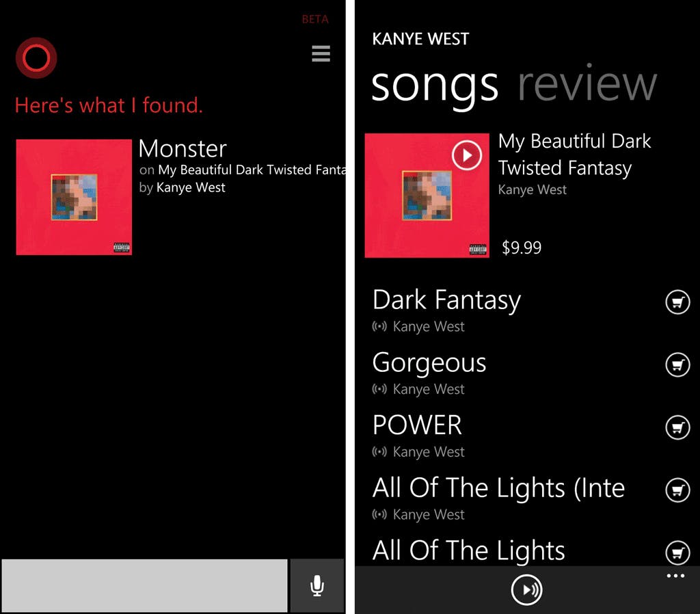Add All Of The Lights to cart

(x=677, y=552)
